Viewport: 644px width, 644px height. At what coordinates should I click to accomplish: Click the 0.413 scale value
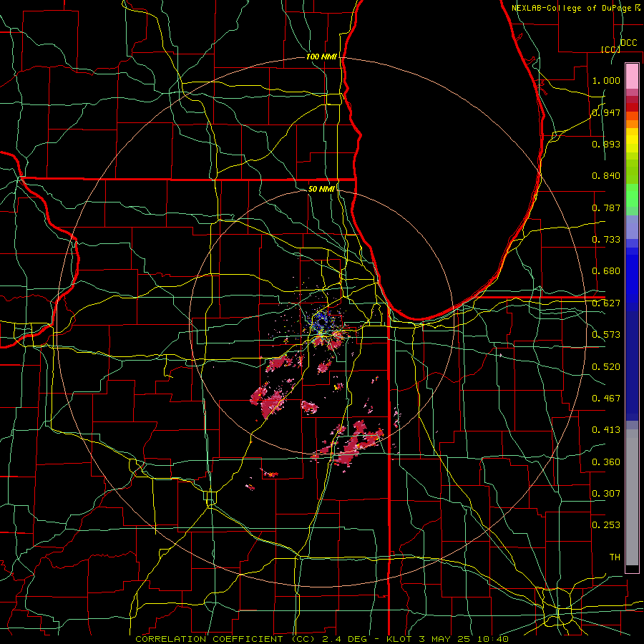(x=606, y=430)
